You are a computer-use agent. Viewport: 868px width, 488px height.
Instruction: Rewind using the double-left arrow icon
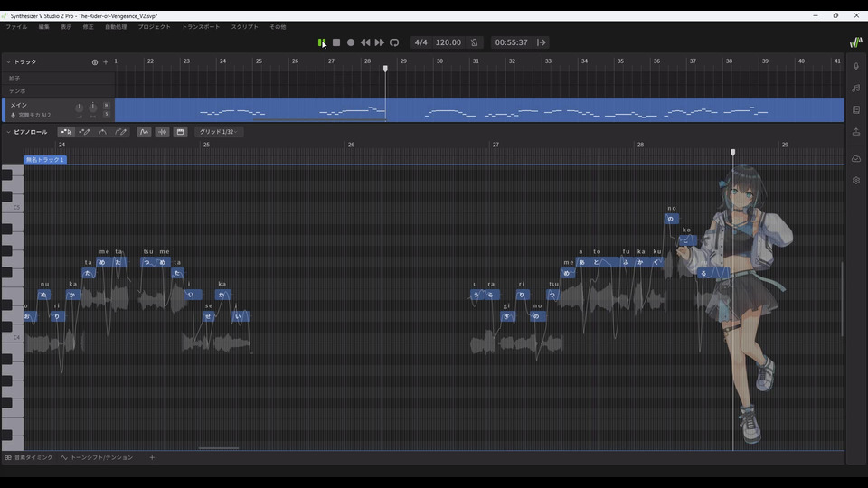click(x=365, y=42)
